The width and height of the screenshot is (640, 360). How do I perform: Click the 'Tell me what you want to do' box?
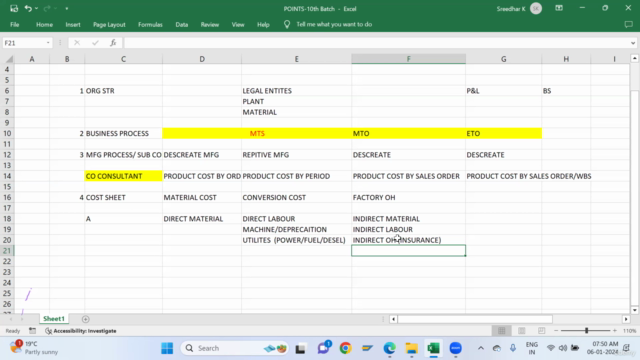(x=334, y=24)
